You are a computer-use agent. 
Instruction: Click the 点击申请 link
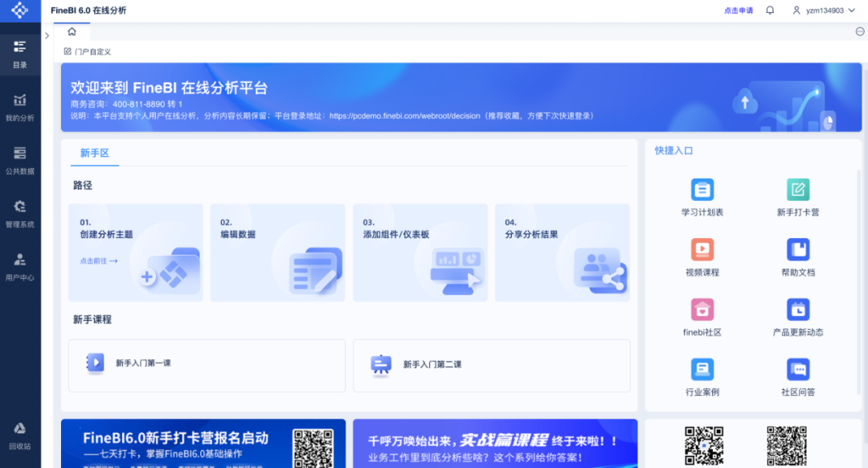pos(739,10)
